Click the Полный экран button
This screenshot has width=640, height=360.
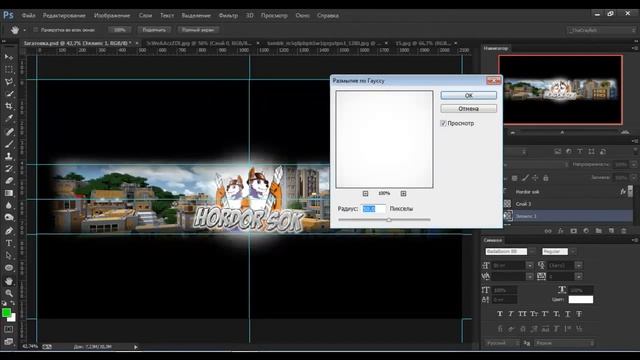[198, 30]
